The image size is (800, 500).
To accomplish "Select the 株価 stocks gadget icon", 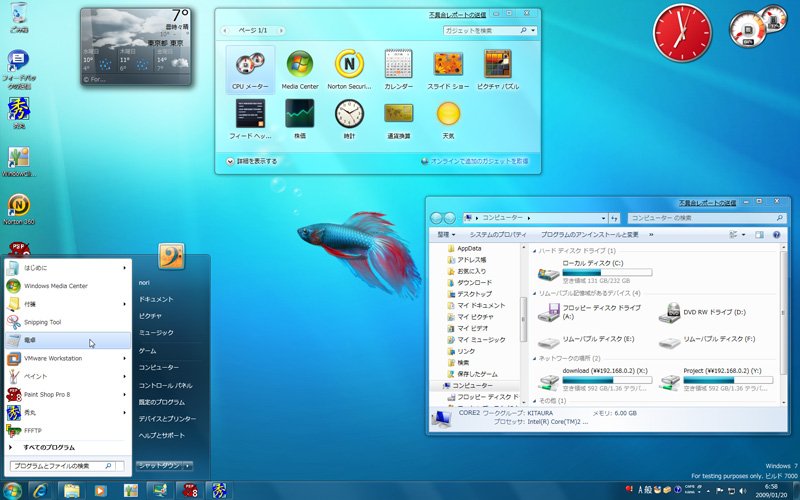I will pos(299,113).
